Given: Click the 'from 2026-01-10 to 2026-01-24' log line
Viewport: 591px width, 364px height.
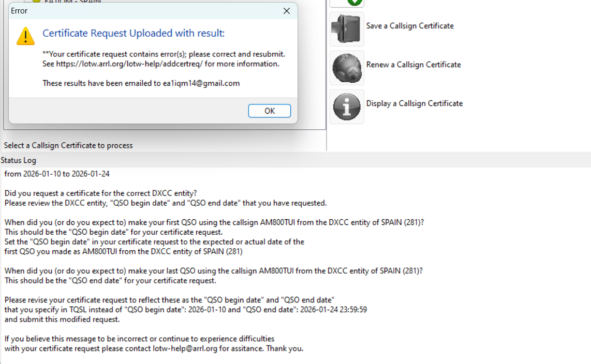Looking at the screenshot, I should click(x=57, y=174).
